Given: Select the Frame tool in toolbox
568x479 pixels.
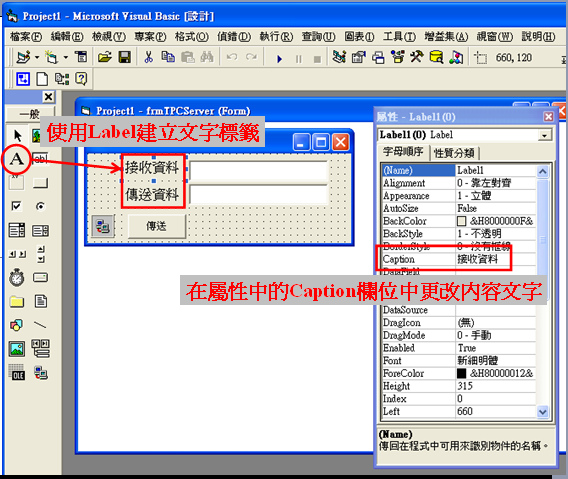Looking at the screenshot, I should (x=17, y=182).
